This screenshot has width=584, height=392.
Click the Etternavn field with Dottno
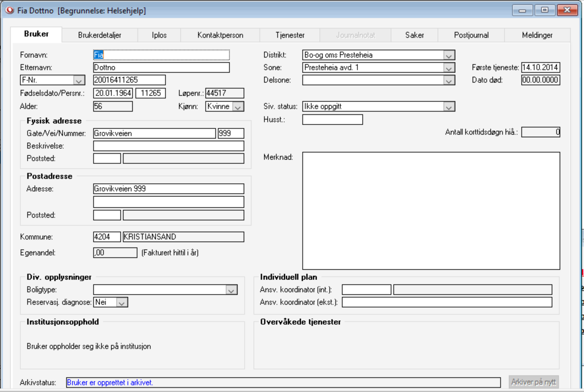[x=161, y=68]
